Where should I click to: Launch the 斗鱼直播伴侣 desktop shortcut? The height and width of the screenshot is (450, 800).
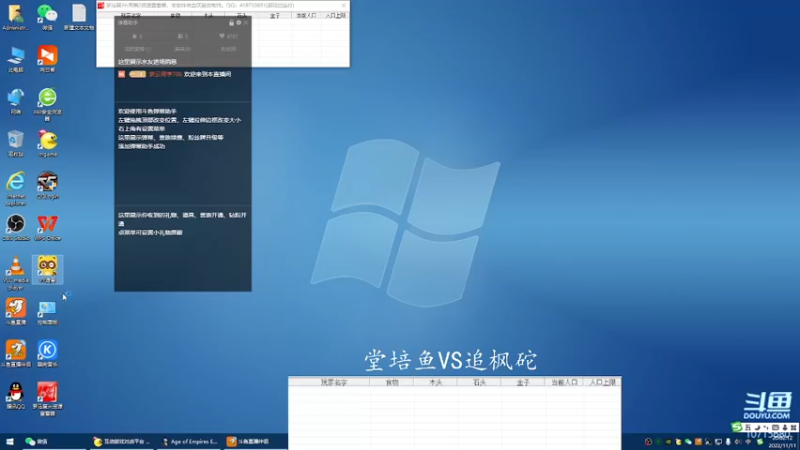click(x=16, y=354)
